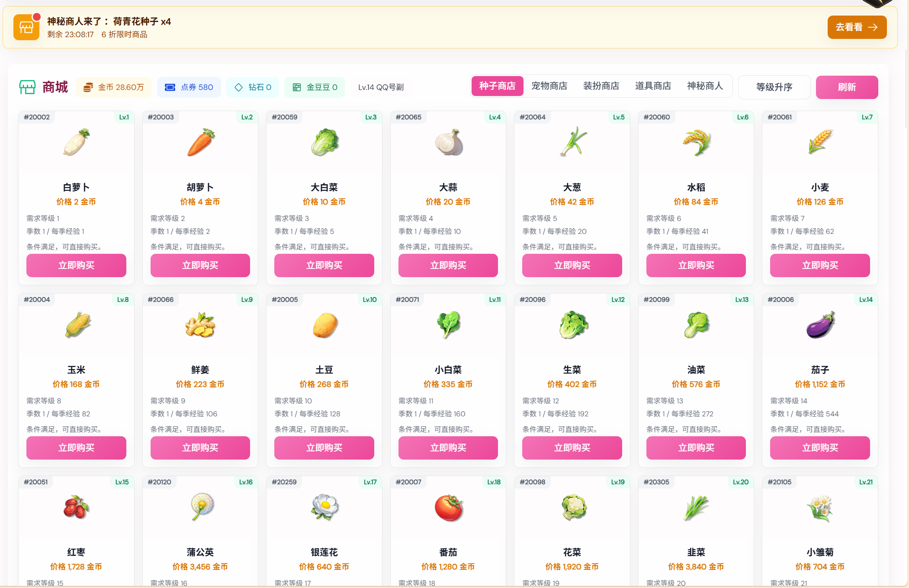
Task: Click 价格 1,152 金币 price text
Action: pyautogui.click(x=820, y=384)
